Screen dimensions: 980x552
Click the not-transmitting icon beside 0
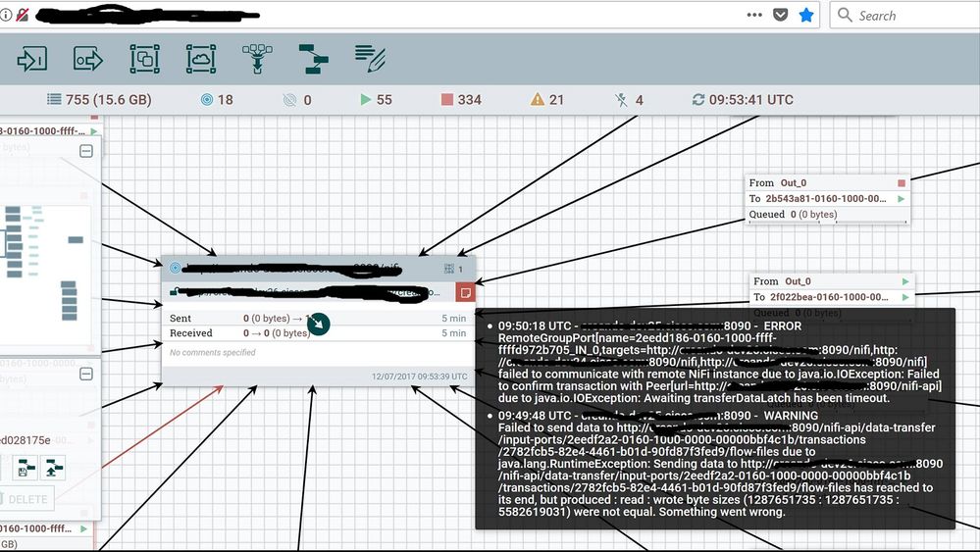[289, 99]
